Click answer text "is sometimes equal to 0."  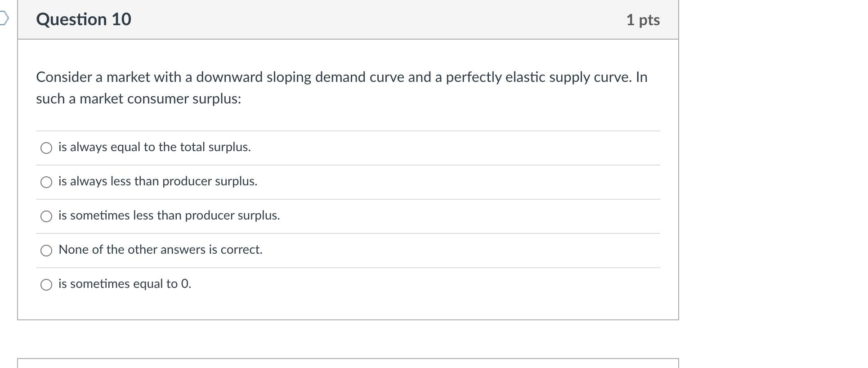pyautogui.click(x=125, y=284)
